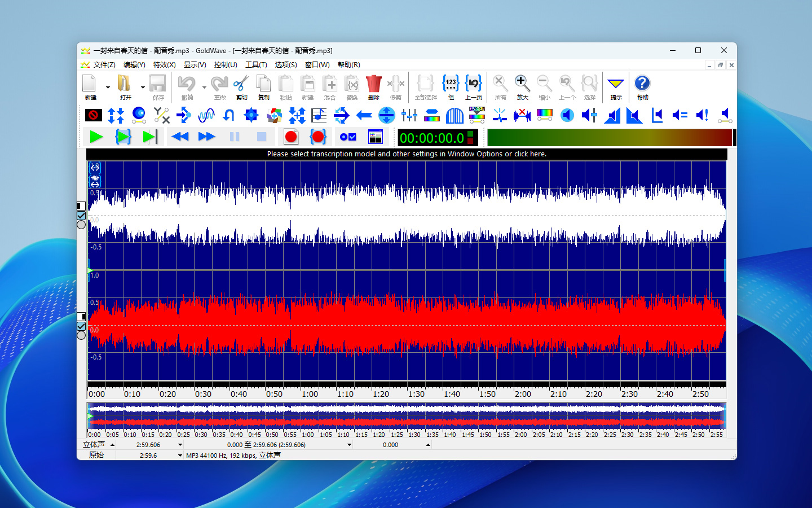This screenshot has height=508, width=812.
Task: Click the green Play button
Action: [96, 137]
